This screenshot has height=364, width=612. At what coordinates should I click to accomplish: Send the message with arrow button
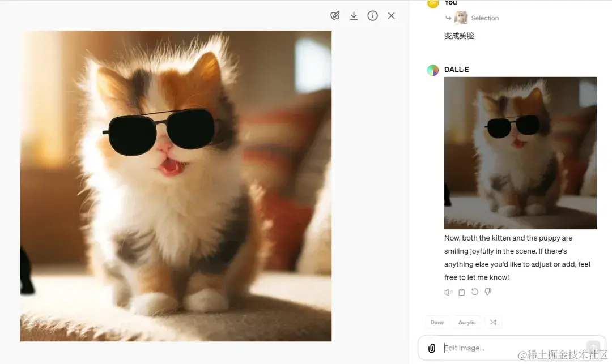[x=593, y=347]
